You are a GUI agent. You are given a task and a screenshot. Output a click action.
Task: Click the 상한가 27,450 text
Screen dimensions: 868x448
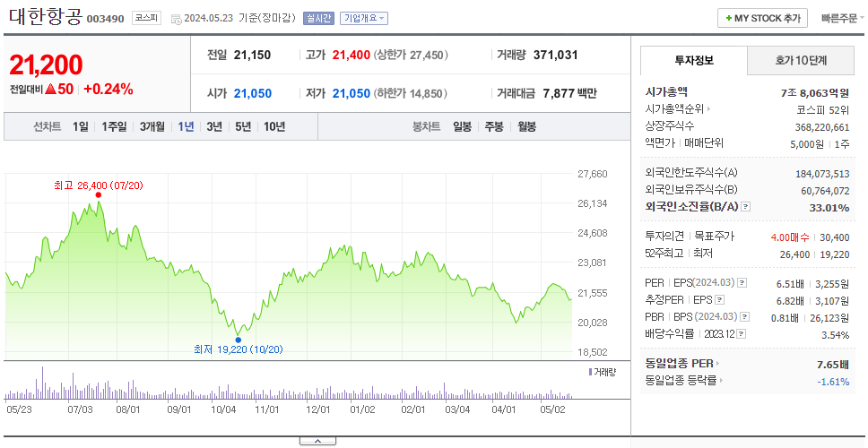[x=410, y=56]
